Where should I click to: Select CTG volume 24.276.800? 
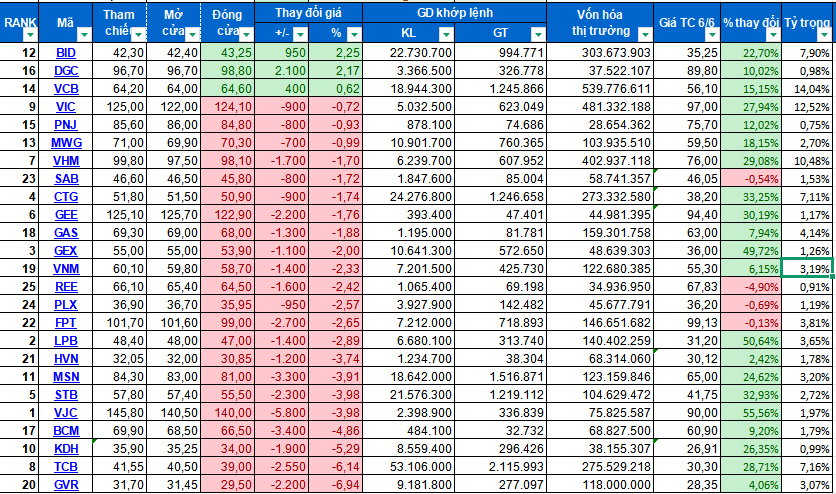409,197
